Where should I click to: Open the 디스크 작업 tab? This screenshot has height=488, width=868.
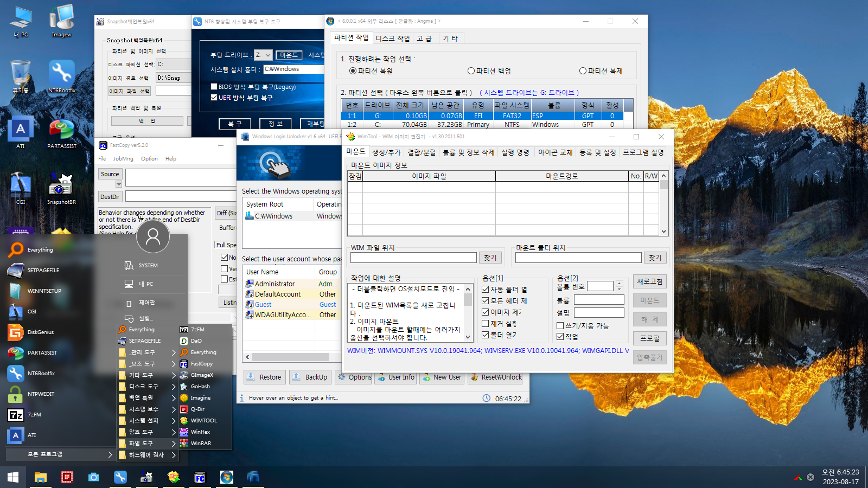pyautogui.click(x=393, y=38)
